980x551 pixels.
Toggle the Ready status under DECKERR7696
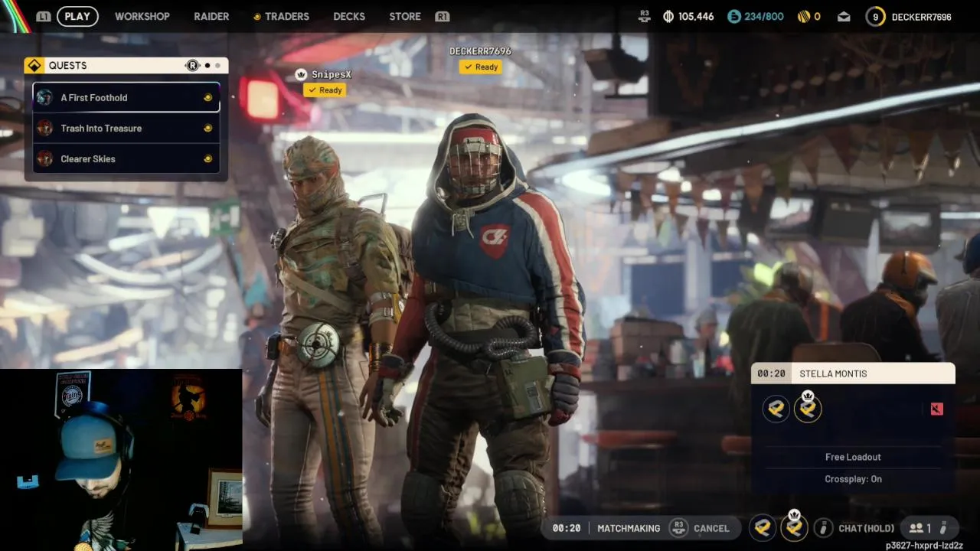[481, 67]
